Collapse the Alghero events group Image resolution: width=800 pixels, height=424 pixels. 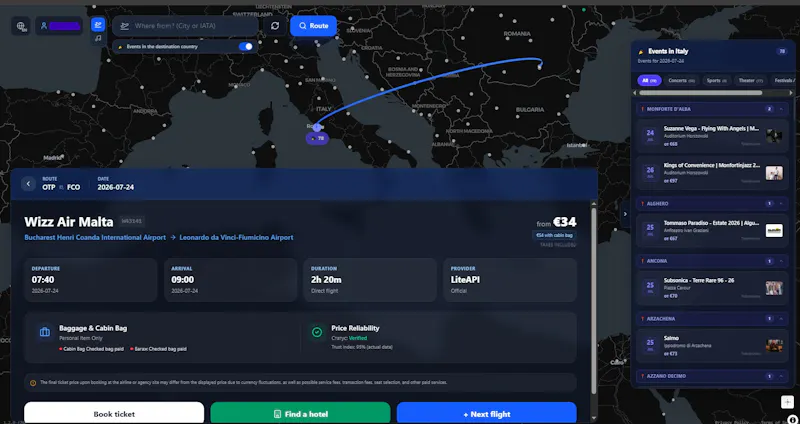(x=781, y=204)
